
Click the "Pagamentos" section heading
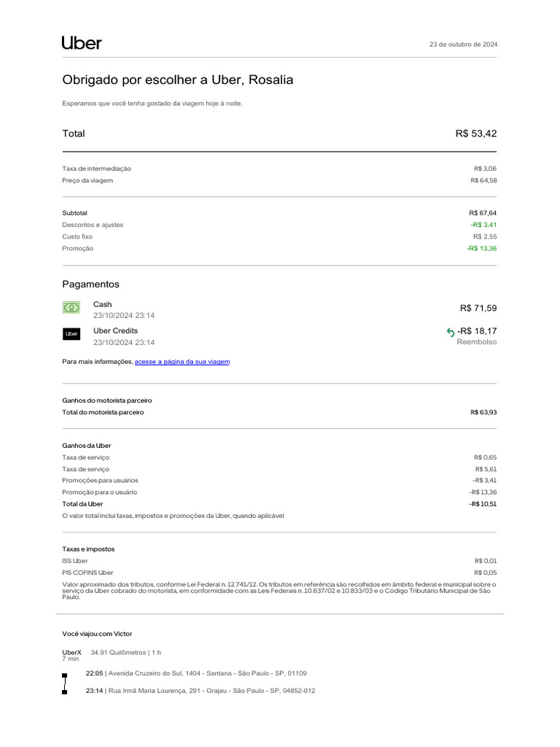[x=90, y=285]
